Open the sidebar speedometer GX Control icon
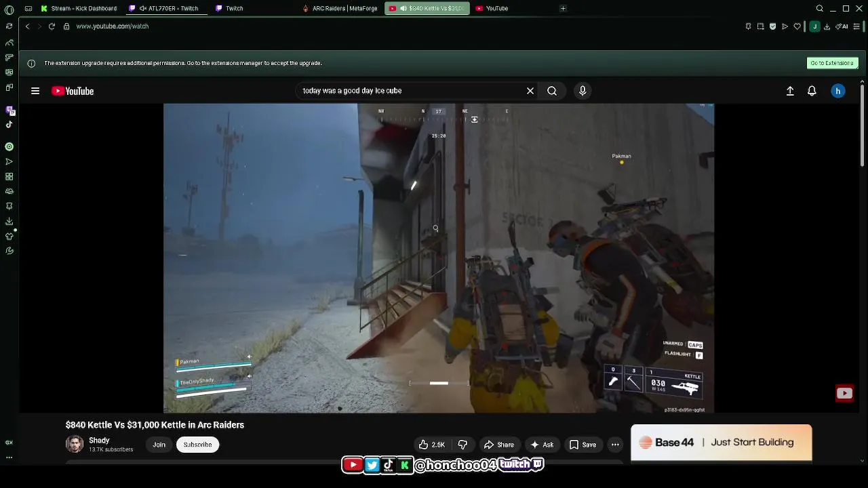 (x=9, y=43)
